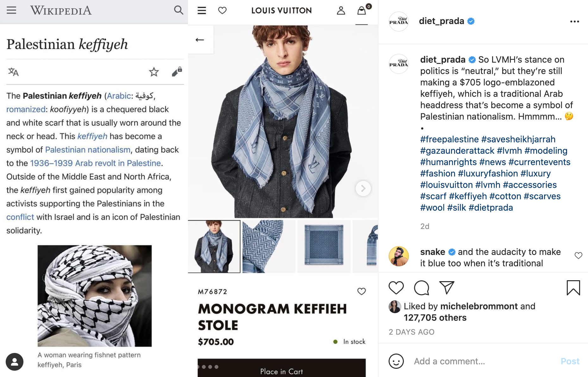Image resolution: width=588 pixels, height=377 pixels.
Task: Add Monogram Keffieh Stole to wishlist heart
Action: pos(361,291)
